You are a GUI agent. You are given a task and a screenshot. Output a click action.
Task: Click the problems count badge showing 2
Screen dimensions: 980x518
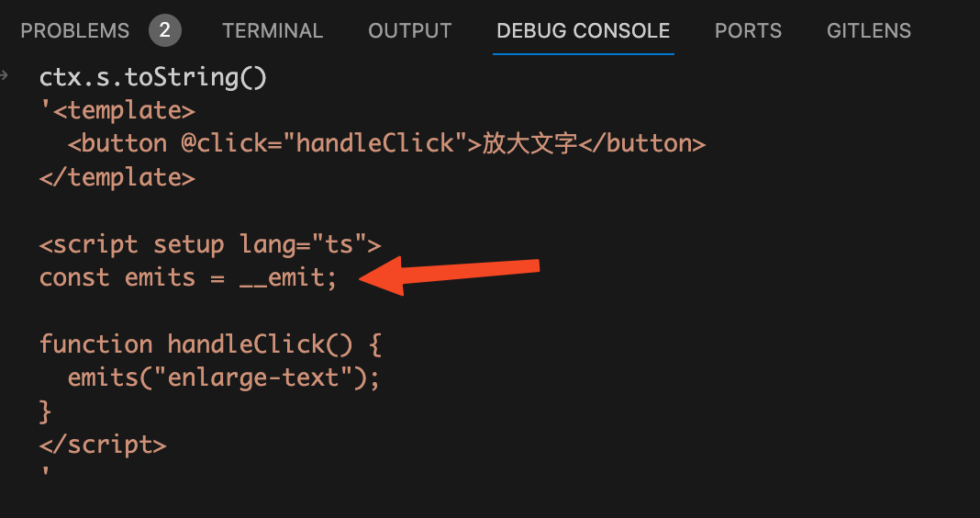pyautogui.click(x=165, y=30)
